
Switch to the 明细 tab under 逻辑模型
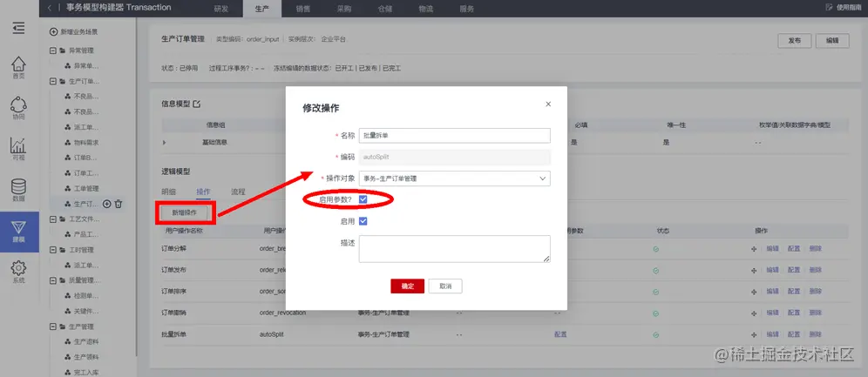coord(168,192)
